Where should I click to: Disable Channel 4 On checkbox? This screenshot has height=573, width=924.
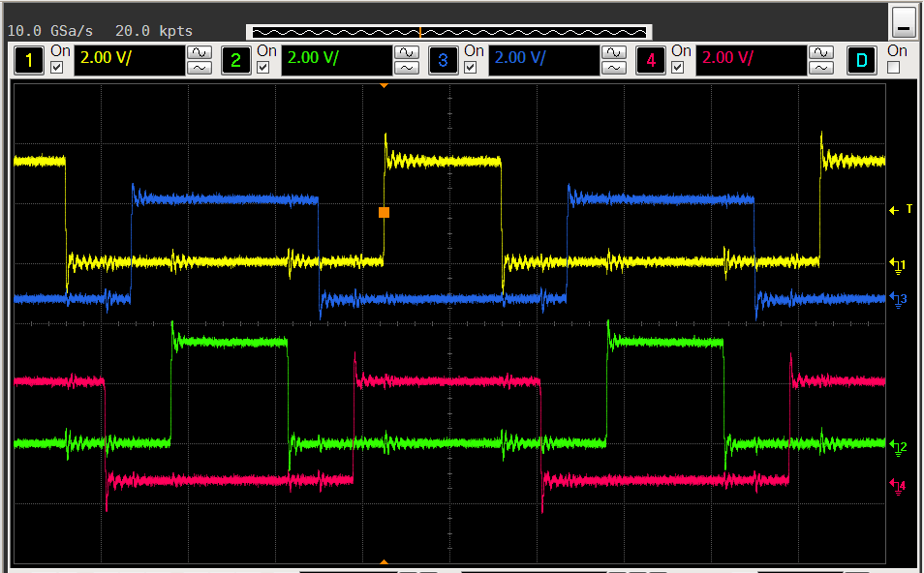tap(677, 68)
